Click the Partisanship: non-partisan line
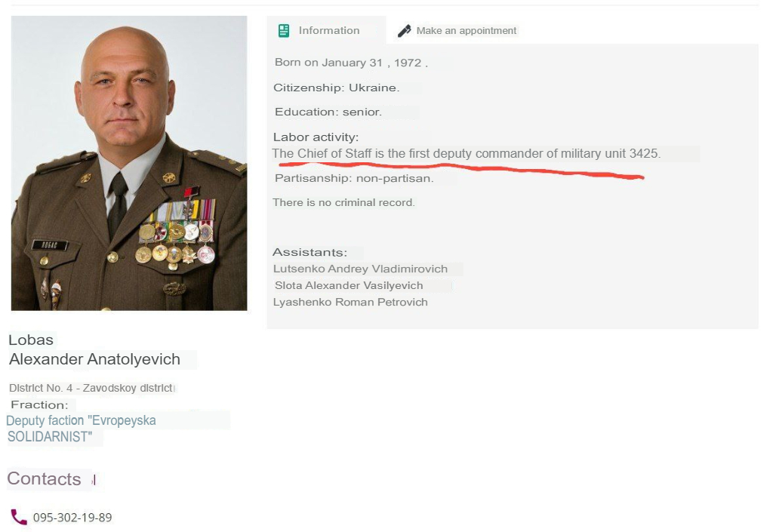The width and height of the screenshot is (773, 532). pos(354,178)
